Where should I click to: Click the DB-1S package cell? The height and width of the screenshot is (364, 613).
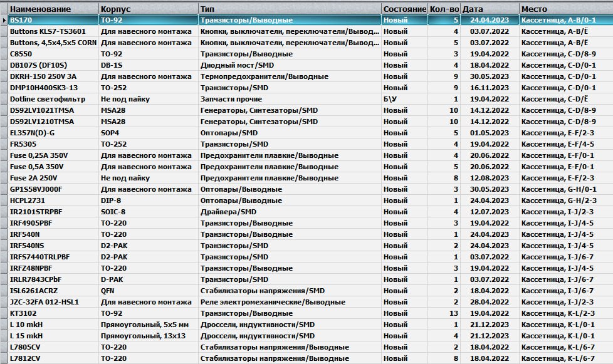point(149,65)
